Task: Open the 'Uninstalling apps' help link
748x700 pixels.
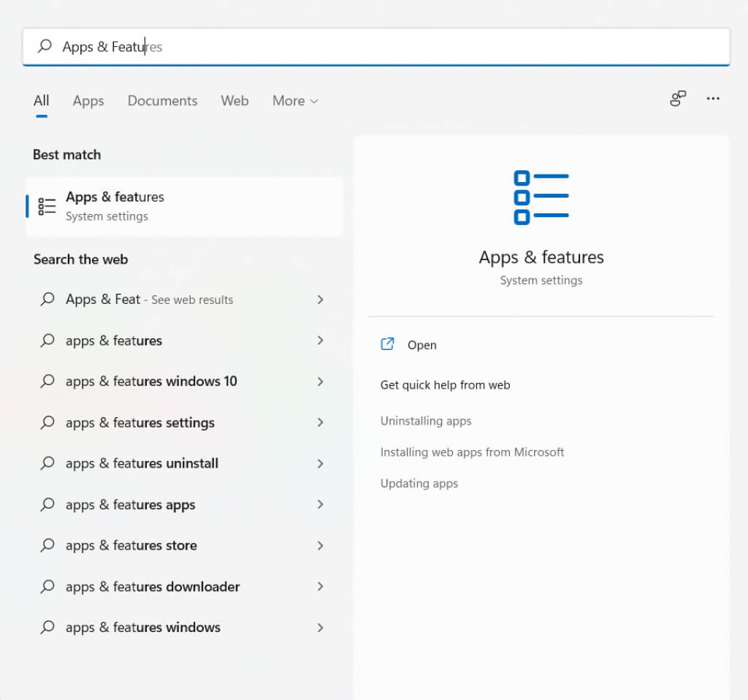Action: coord(426,421)
